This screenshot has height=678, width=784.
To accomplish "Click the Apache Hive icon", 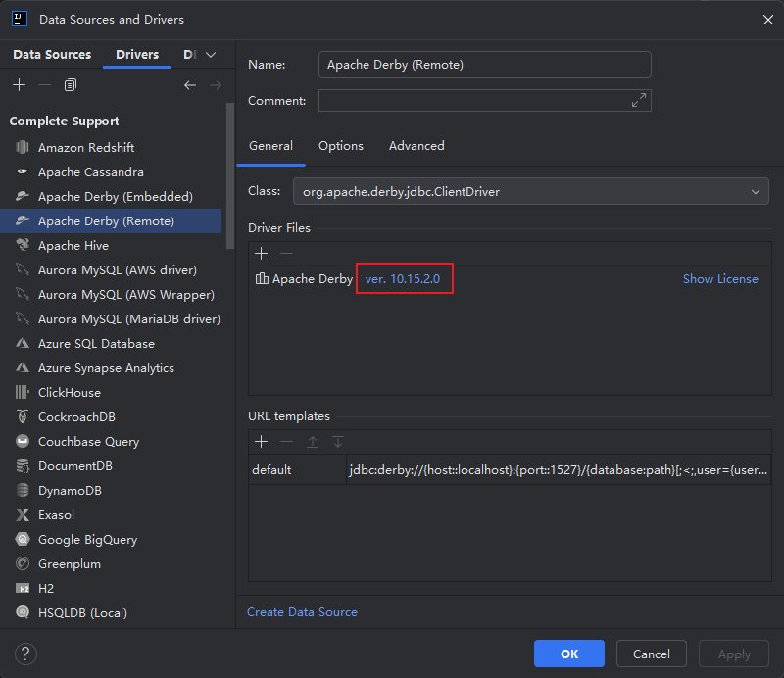I will coord(23,245).
